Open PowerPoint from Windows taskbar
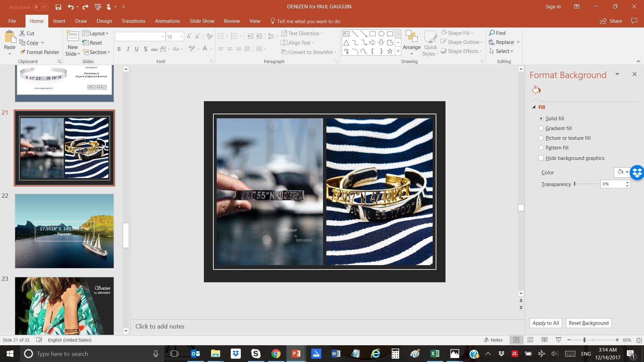The height and width of the screenshot is (362, 644). pyautogui.click(x=296, y=354)
